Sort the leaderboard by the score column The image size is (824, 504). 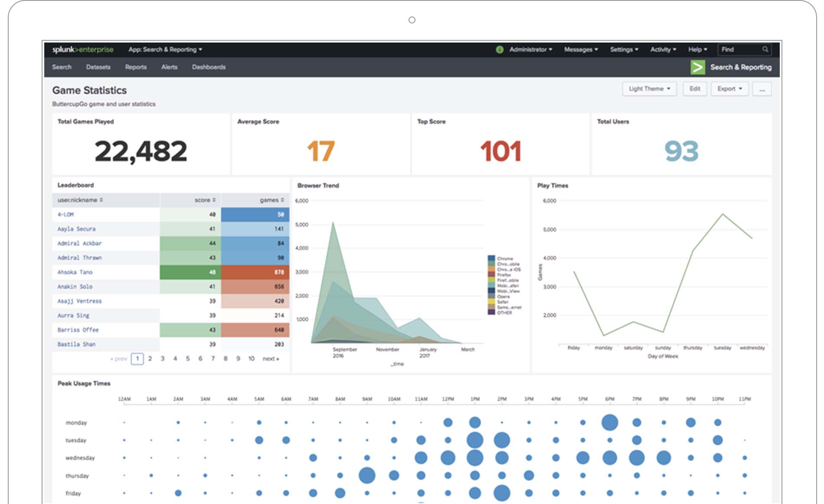click(204, 200)
